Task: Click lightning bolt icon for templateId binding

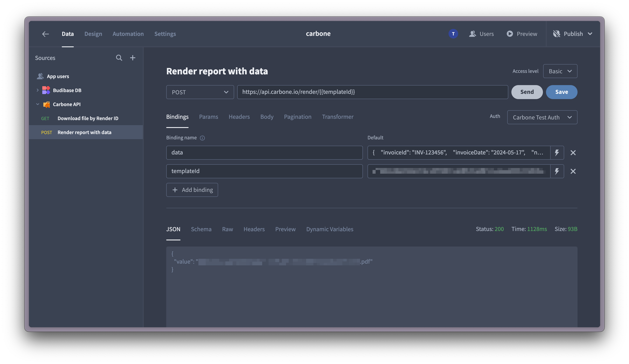Action: [557, 171]
